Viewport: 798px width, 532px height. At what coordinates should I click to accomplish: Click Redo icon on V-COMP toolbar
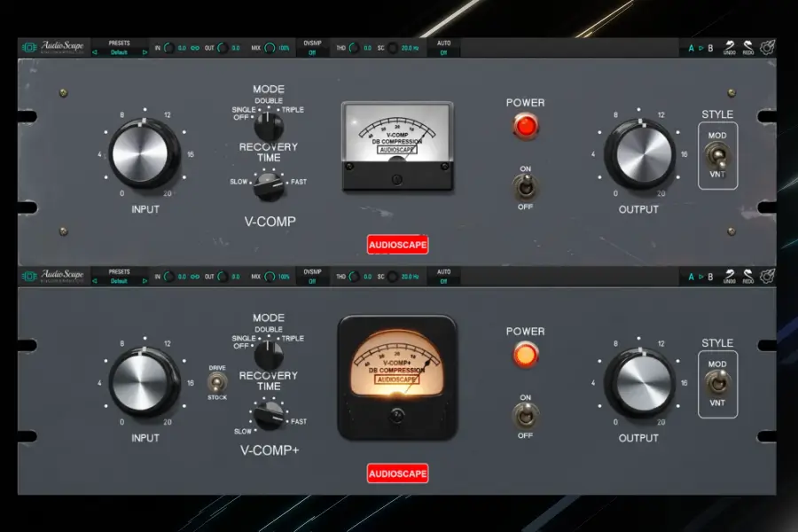[x=747, y=48]
